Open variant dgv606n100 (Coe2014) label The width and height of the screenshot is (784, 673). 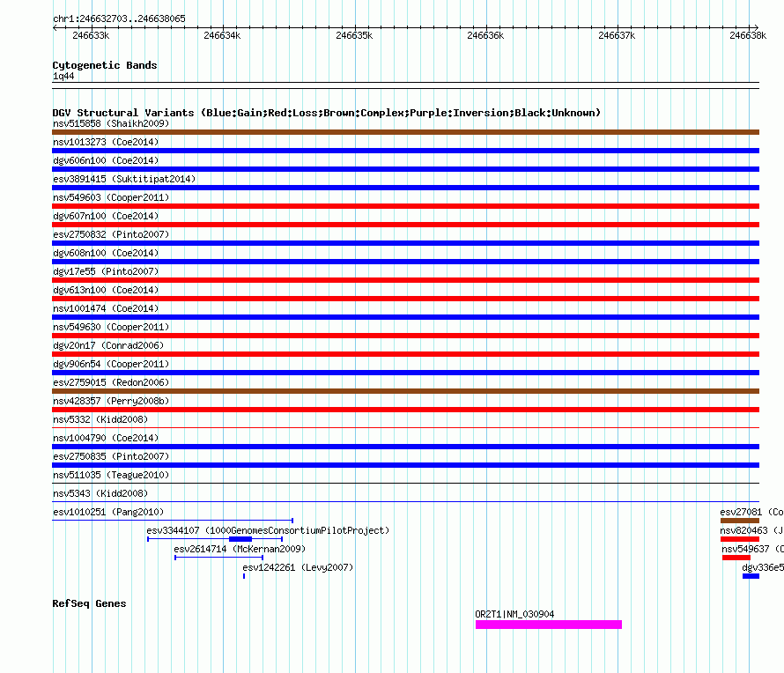106,160
